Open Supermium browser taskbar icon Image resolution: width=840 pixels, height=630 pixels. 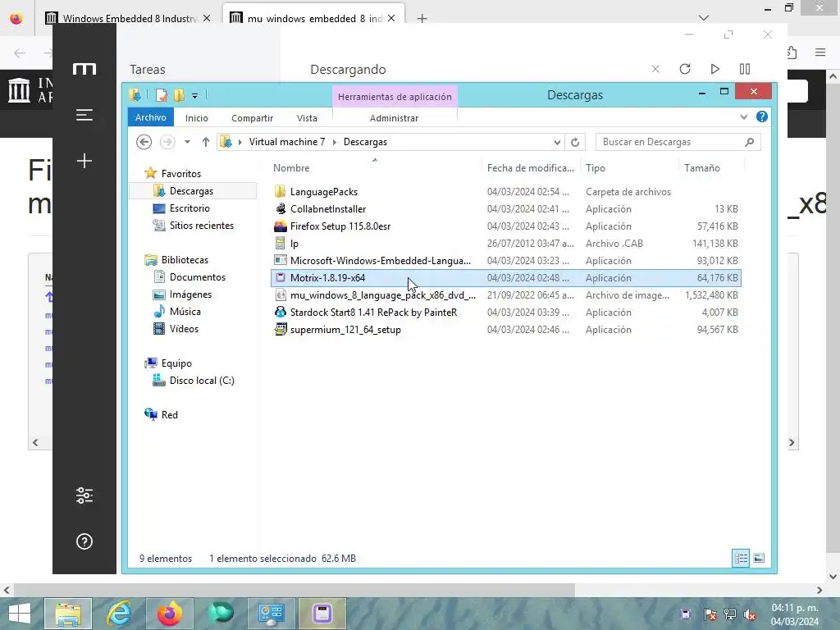pyautogui.click(x=220, y=613)
